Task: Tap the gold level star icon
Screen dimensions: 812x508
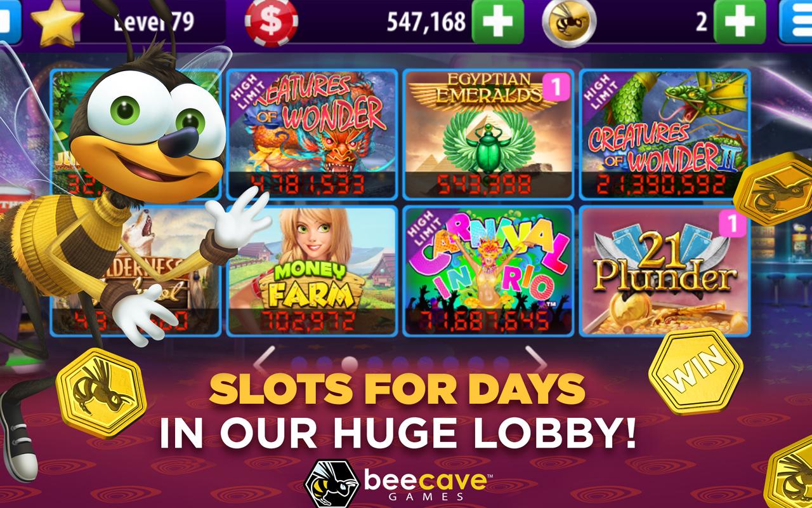Action: point(57,22)
